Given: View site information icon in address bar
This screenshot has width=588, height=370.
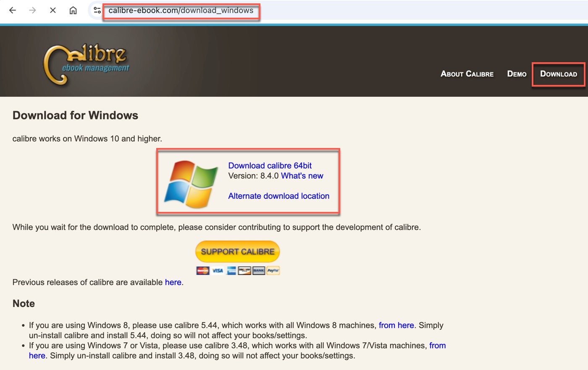Looking at the screenshot, I should (x=97, y=11).
